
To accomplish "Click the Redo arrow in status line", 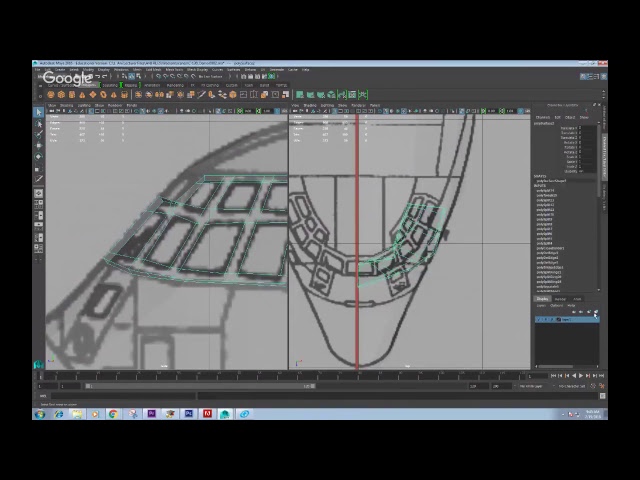I will click(x=105, y=76).
